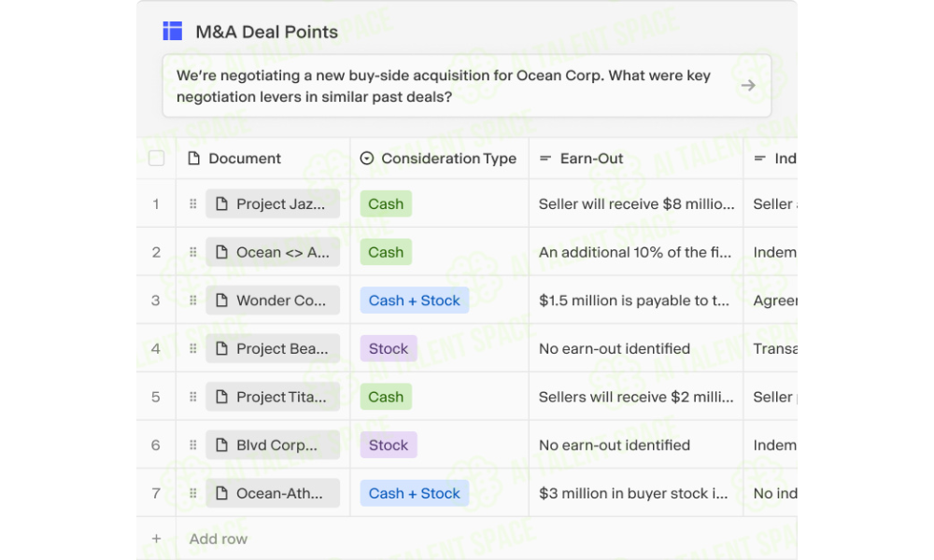Image resolution: width=934 pixels, height=560 pixels.
Task: Open the Stock tag for Project Bea row
Action: (389, 349)
